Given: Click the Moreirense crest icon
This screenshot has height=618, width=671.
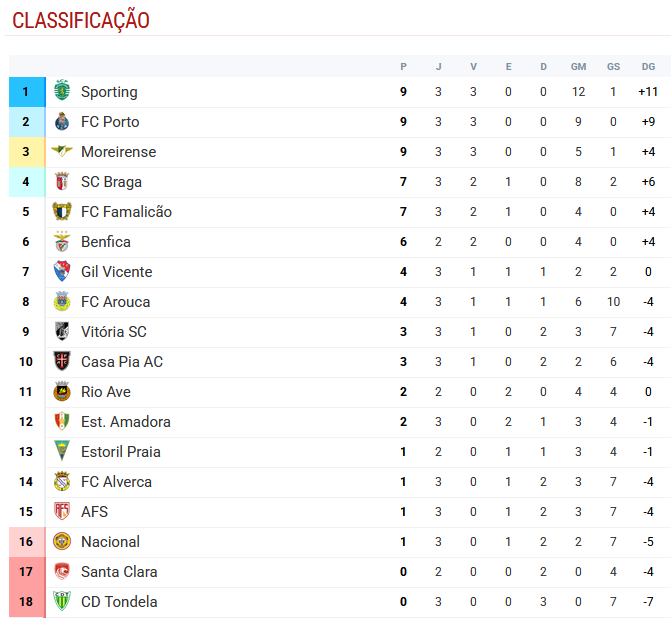Looking at the screenshot, I should click(62, 151).
